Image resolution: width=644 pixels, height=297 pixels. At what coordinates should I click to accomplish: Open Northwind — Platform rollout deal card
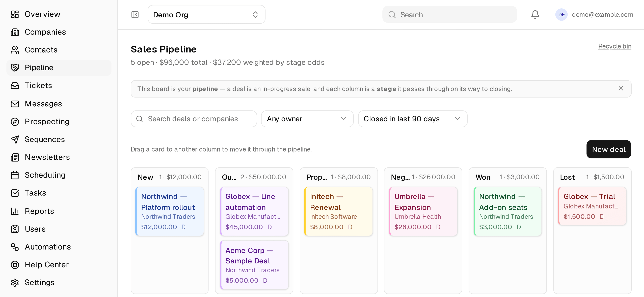[x=170, y=211]
